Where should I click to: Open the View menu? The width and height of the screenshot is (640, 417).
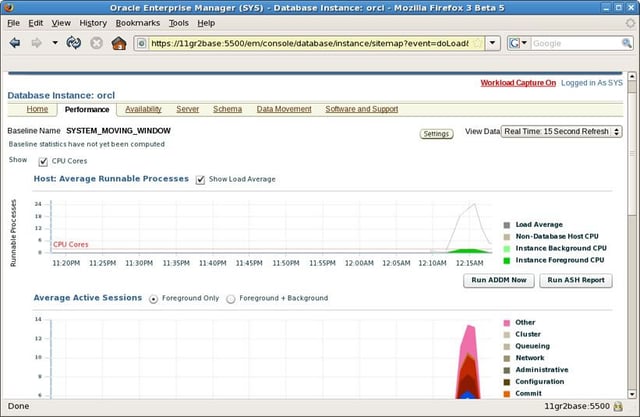(61, 23)
